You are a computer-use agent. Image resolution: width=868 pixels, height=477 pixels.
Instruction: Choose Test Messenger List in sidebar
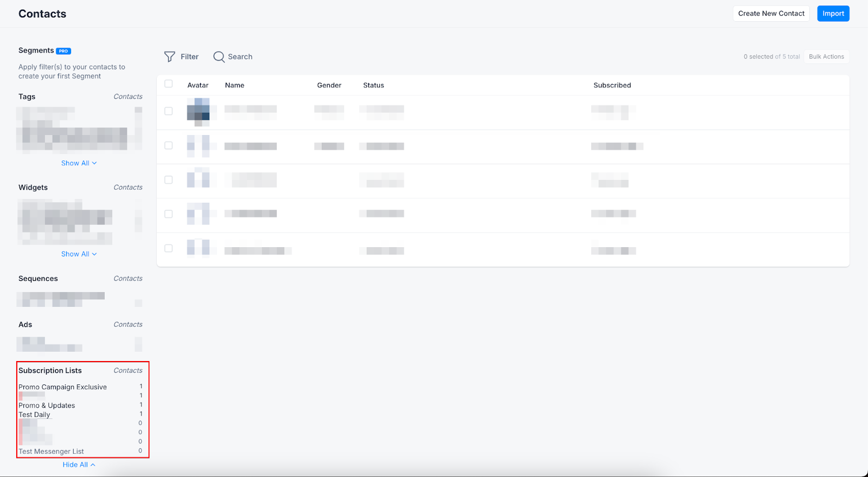[51, 452]
